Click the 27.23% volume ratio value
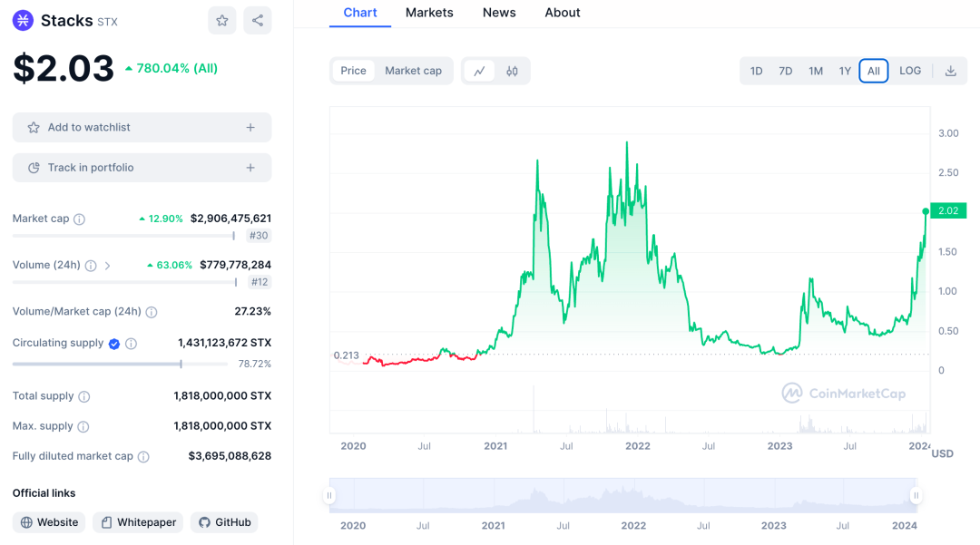Screen dimensions: 980x545 252,312
